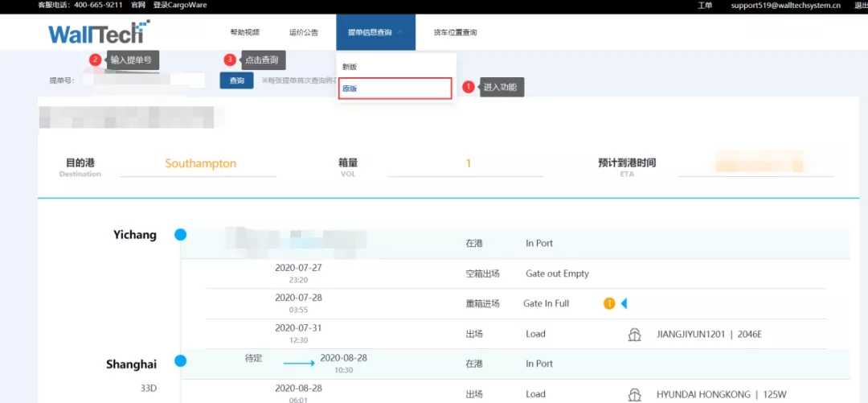
Task: Click the blue 查询 button
Action: click(x=237, y=80)
